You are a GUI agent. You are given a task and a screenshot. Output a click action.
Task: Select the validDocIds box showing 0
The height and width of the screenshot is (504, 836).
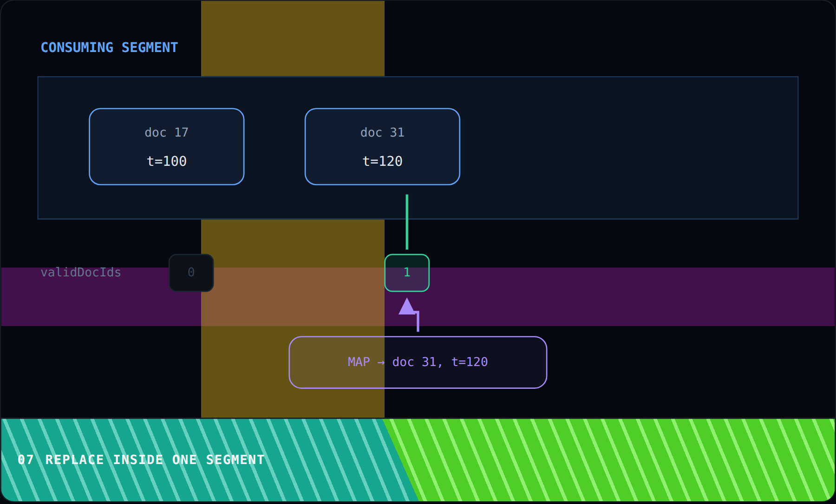pyautogui.click(x=191, y=273)
